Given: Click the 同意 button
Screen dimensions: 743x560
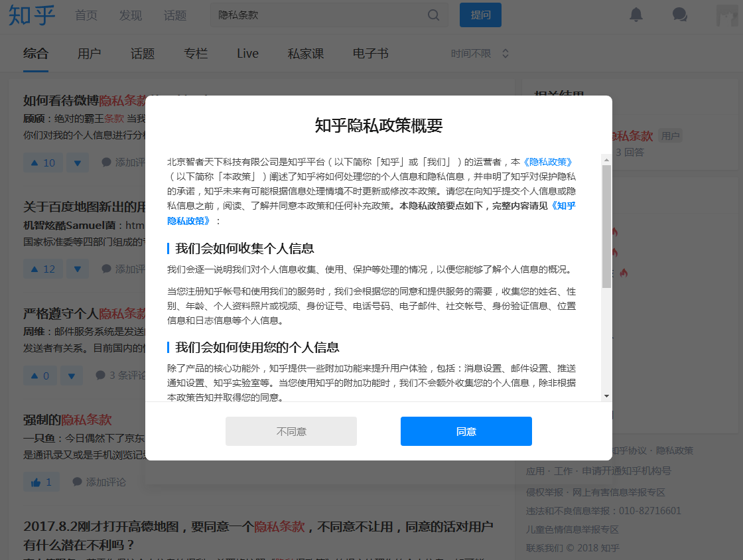Looking at the screenshot, I should coord(466,431).
